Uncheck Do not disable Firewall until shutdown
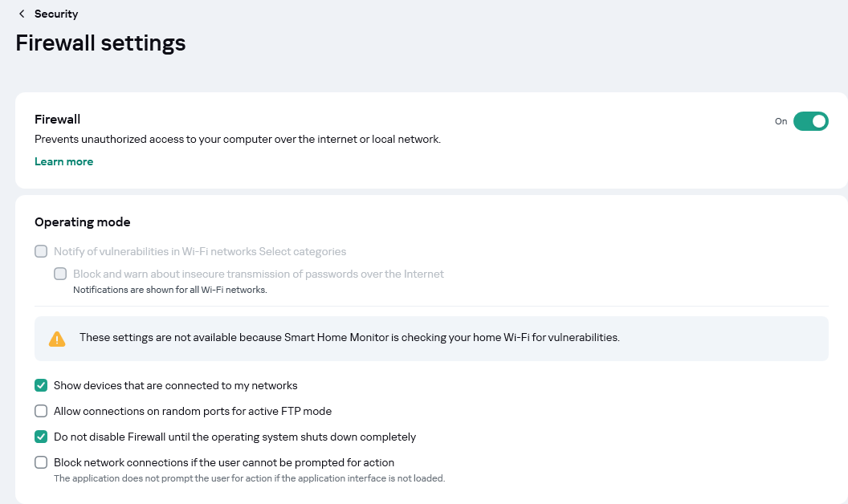The image size is (848, 504). tap(41, 437)
